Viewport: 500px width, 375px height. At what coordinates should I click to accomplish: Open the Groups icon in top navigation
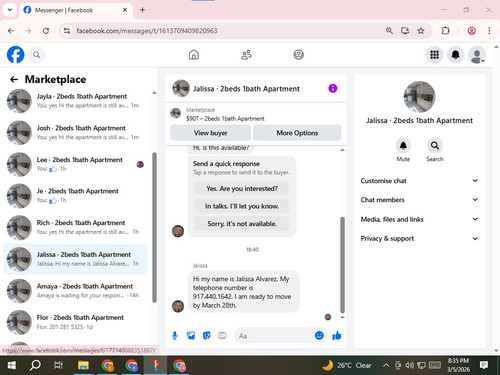[x=298, y=55]
